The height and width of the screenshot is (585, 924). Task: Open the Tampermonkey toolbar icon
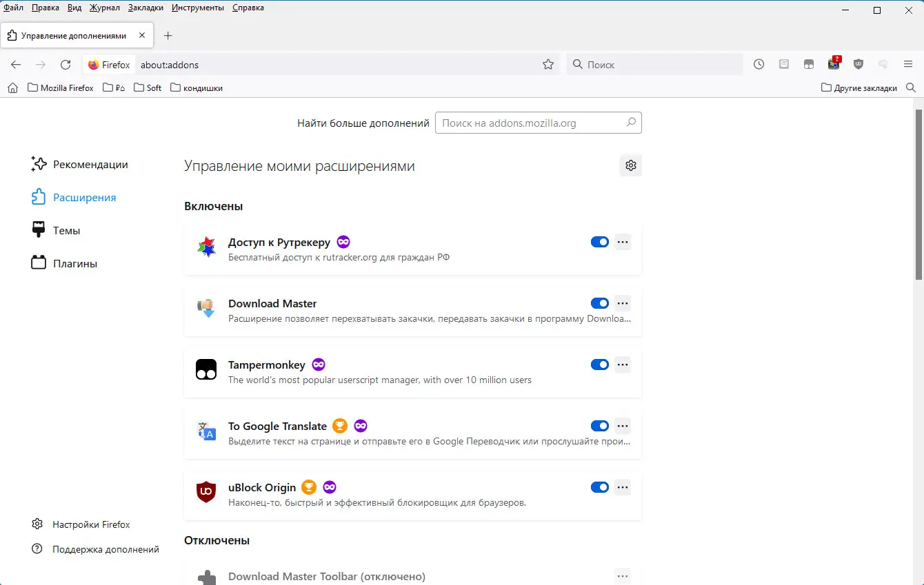(809, 64)
